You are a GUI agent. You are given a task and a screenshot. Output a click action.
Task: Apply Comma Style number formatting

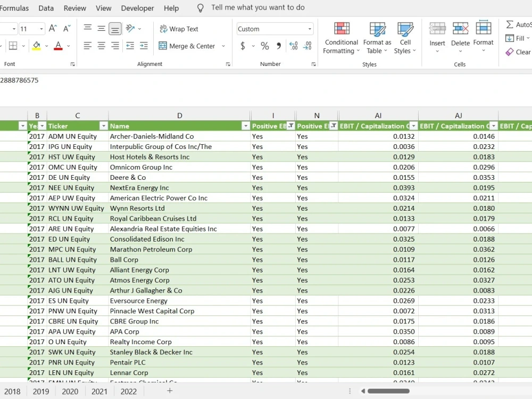tap(278, 46)
